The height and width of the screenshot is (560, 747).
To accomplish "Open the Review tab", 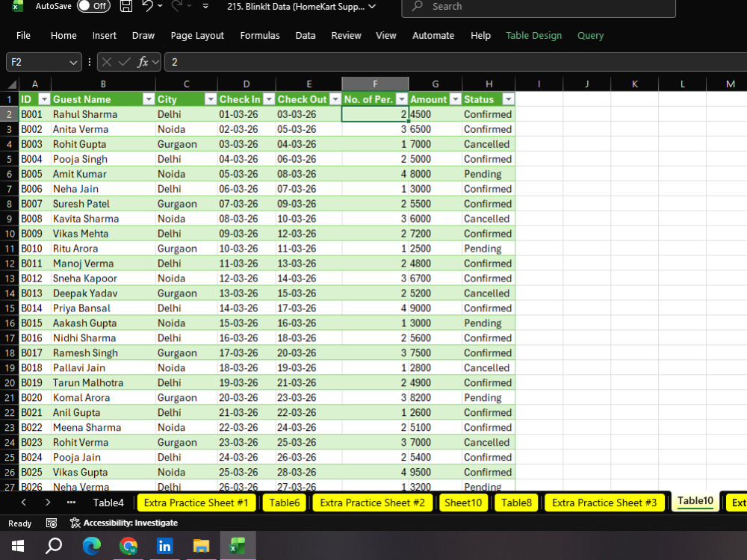I will coord(347,36).
